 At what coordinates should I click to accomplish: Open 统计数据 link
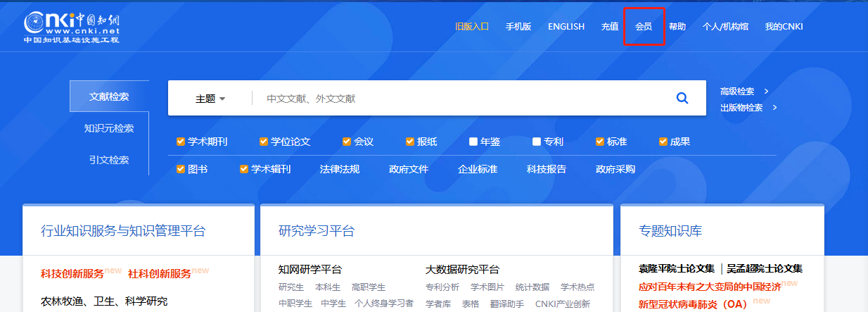pos(532,287)
